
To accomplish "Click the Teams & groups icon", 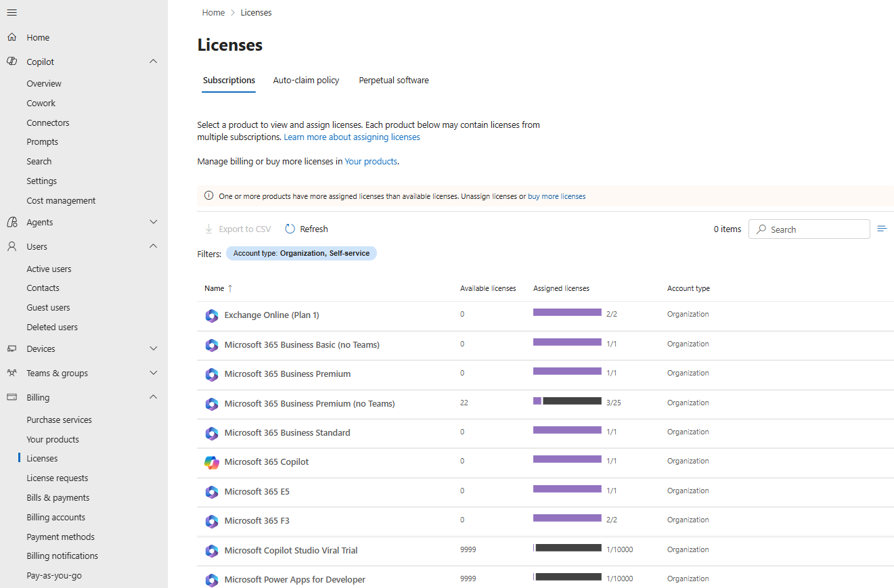I will pos(12,373).
